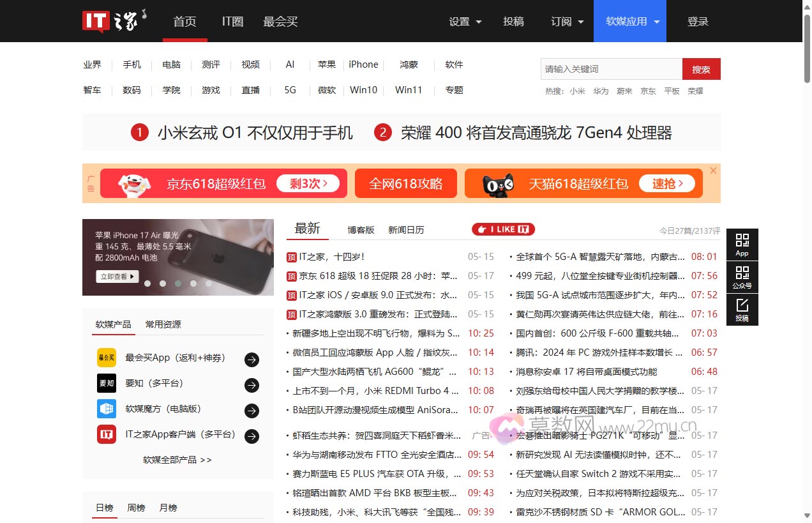The height and width of the screenshot is (523, 812).
Task: Switch to the 常用资源 tab
Action: pos(163,324)
